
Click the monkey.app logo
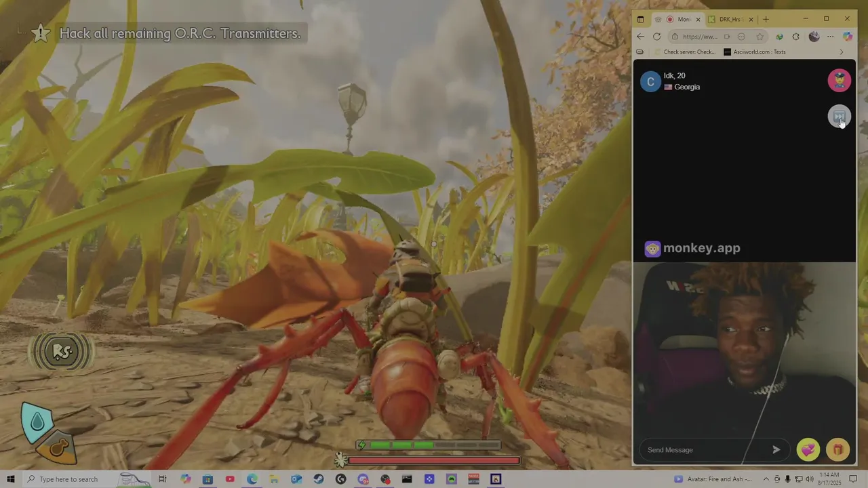pos(692,248)
